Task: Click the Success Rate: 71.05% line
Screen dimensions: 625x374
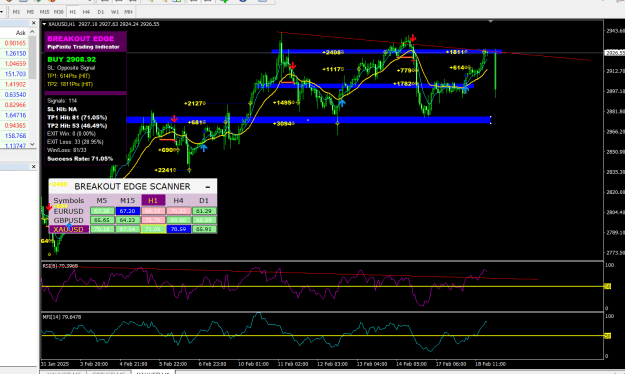Action: point(80,159)
